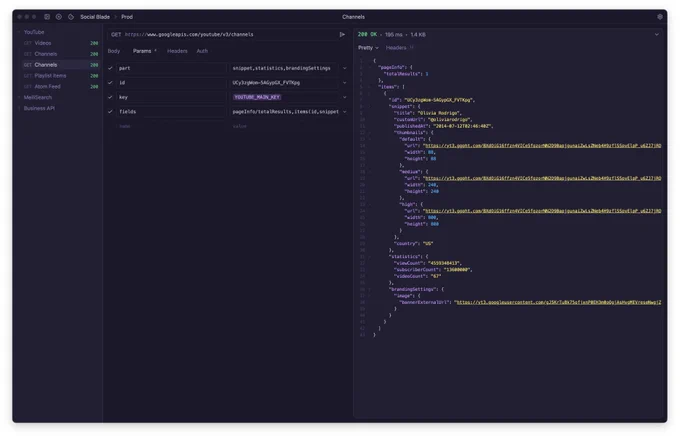This screenshot has height=438, width=680.
Task: Open the Auth tab
Action: pyautogui.click(x=202, y=51)
